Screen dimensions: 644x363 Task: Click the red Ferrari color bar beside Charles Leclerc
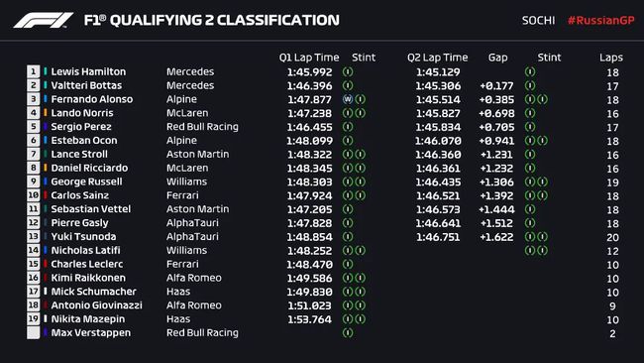(x=46, y=264)
